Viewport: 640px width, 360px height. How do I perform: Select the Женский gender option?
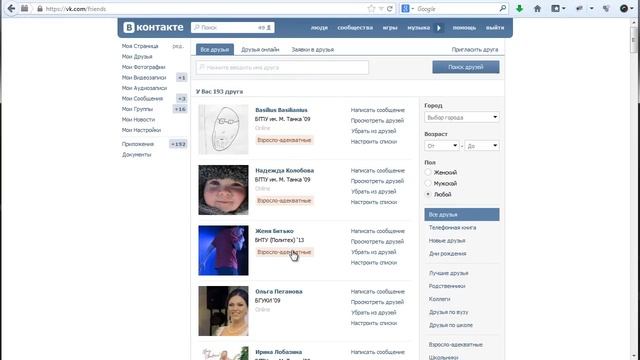[428, 172]
